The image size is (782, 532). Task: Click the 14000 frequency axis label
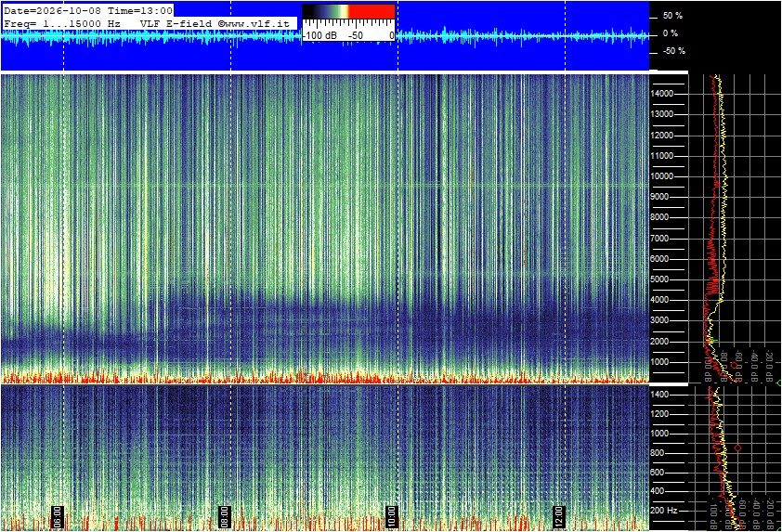(x=662, y=94)
